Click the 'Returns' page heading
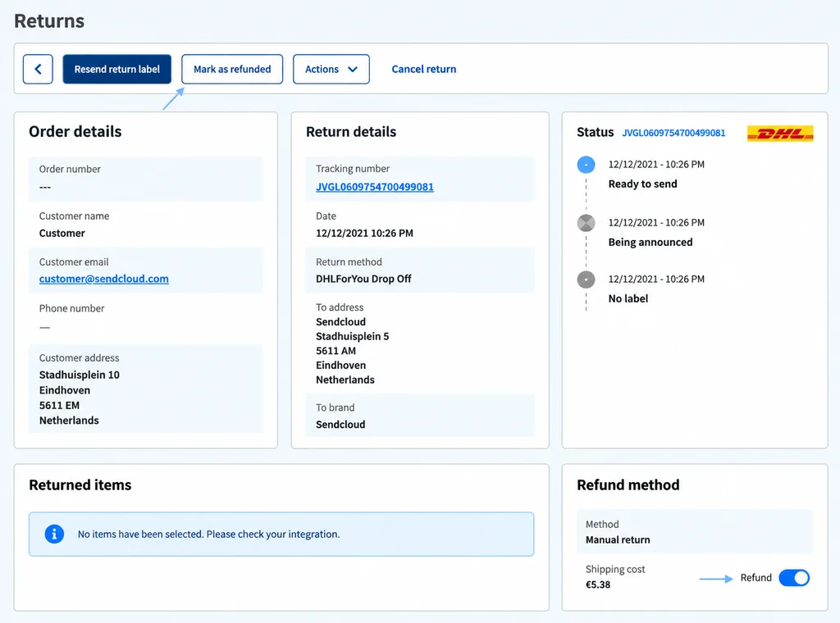The image size is (840, 623). pos(49,20)
